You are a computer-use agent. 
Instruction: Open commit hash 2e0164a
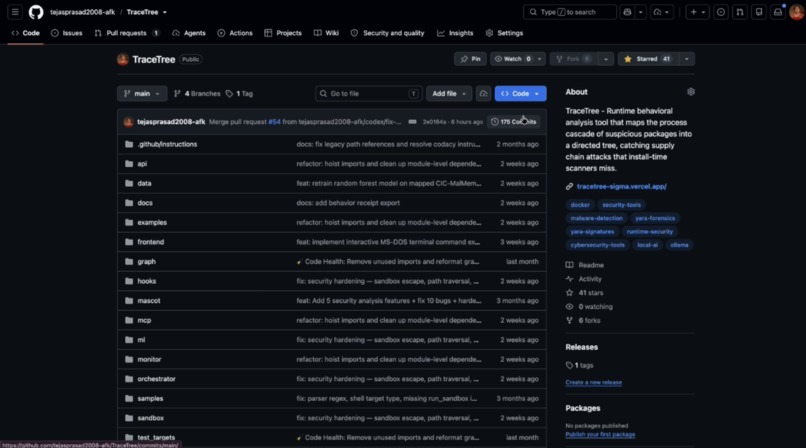pyautogui.click(x=434, y=122)
